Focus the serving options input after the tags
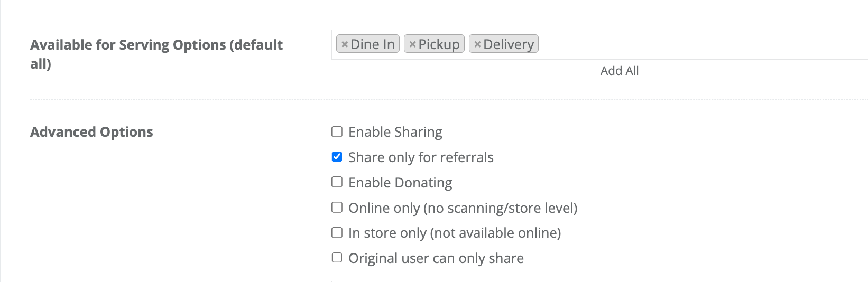 coord(687,44)
